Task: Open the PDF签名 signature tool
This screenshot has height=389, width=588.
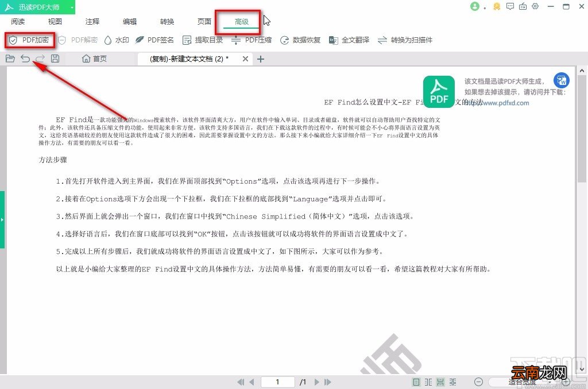Action: [x=154, y=40]
